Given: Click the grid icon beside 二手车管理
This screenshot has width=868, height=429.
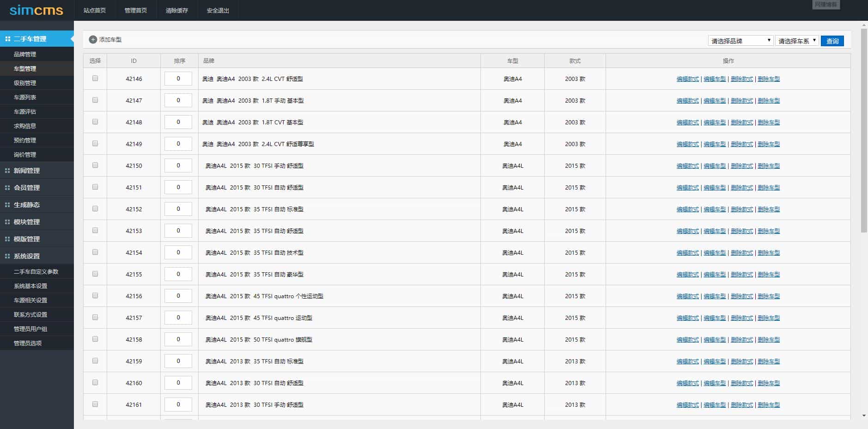Looking at the screenshot, I should click(x=7, y=39).
